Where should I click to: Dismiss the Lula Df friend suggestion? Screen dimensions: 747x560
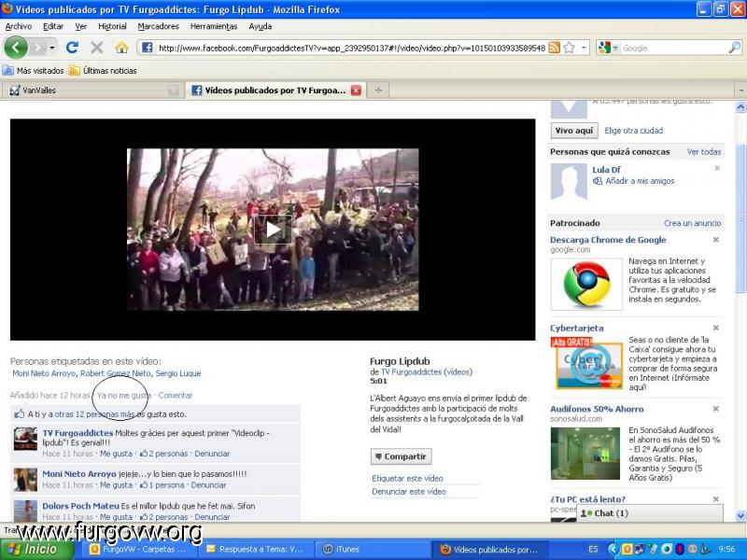pos(717,168)
